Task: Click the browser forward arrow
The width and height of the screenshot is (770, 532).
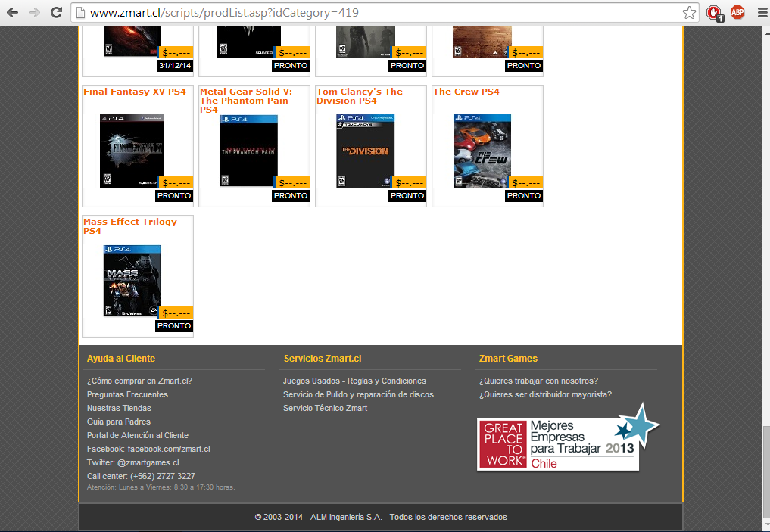Action: click(x=34, y=12)
